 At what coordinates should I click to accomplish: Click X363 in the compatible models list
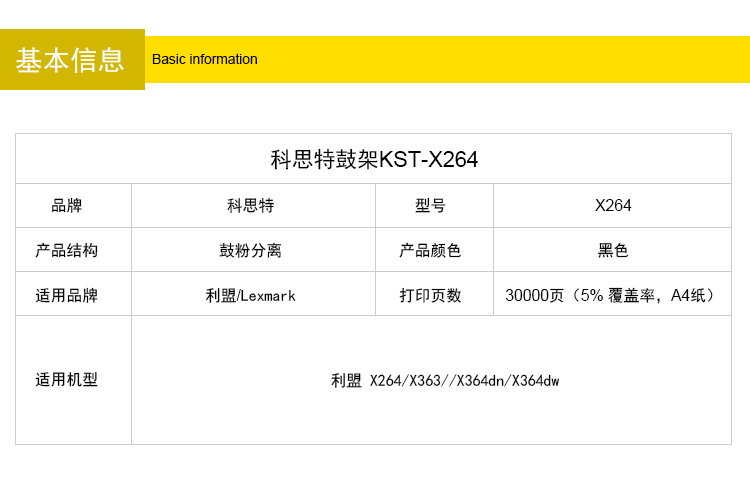click(425, 381)
